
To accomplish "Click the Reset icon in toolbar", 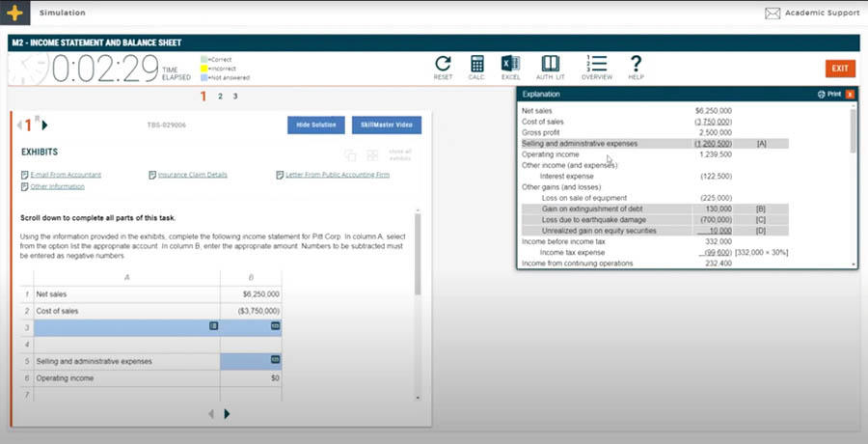I will pyautogui.click(x=443, y=65).
